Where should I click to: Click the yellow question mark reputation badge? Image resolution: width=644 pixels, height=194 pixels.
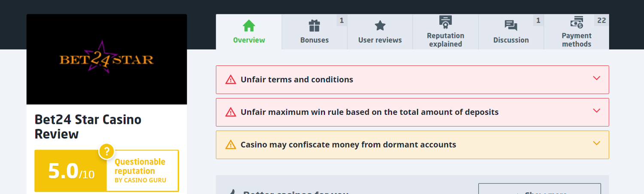click(x=106, y=151)
